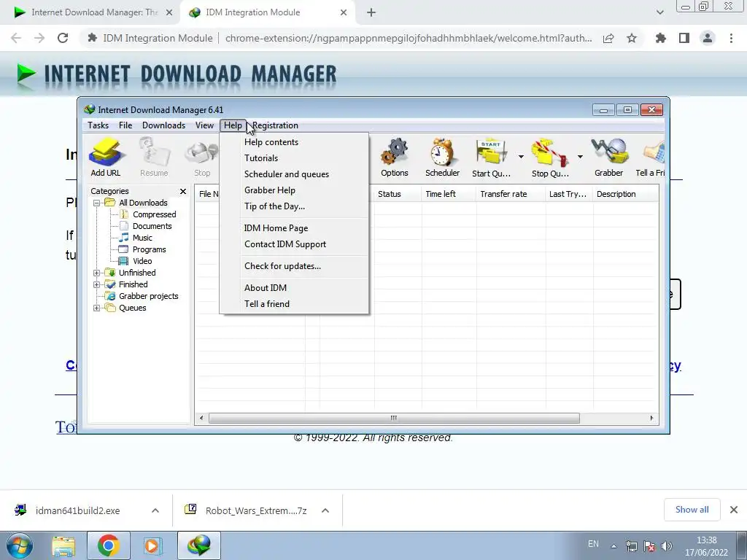Open idman641build2.exe download options arrow
747x560 pixels.
coord(155,510)
